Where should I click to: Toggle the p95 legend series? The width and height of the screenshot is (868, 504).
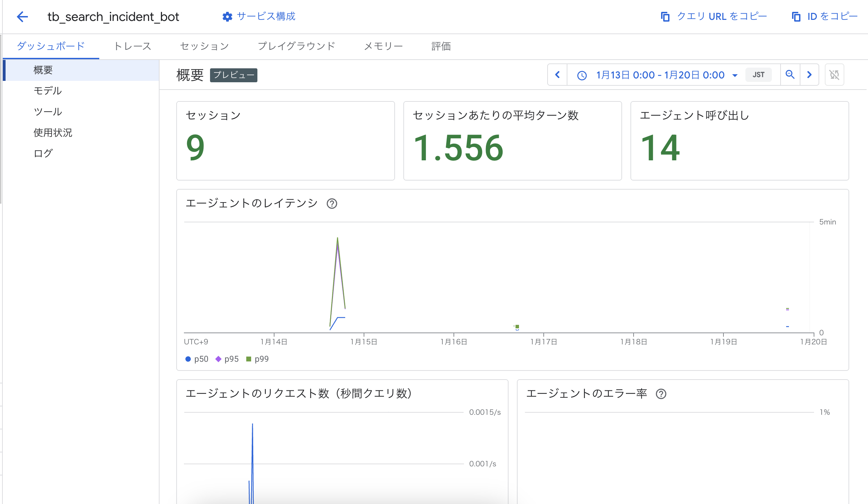pyautogui.click(x=227, y=359)
